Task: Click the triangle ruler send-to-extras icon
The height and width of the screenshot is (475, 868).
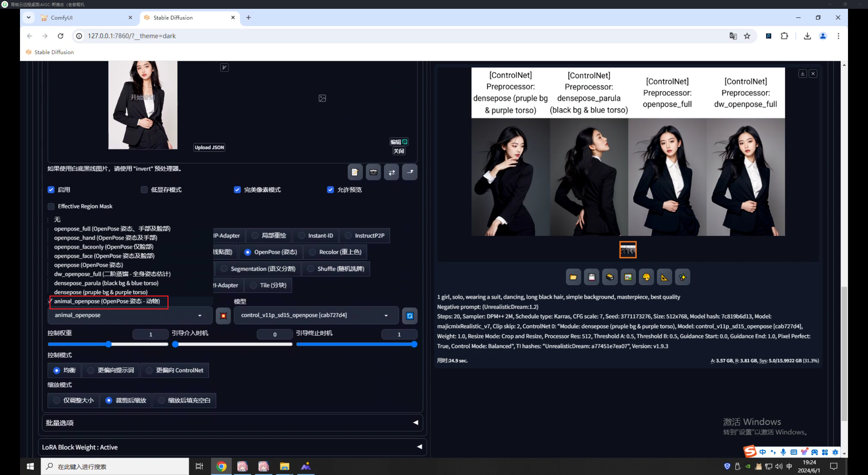Action: pyautogui.click(x=664, y=277)
